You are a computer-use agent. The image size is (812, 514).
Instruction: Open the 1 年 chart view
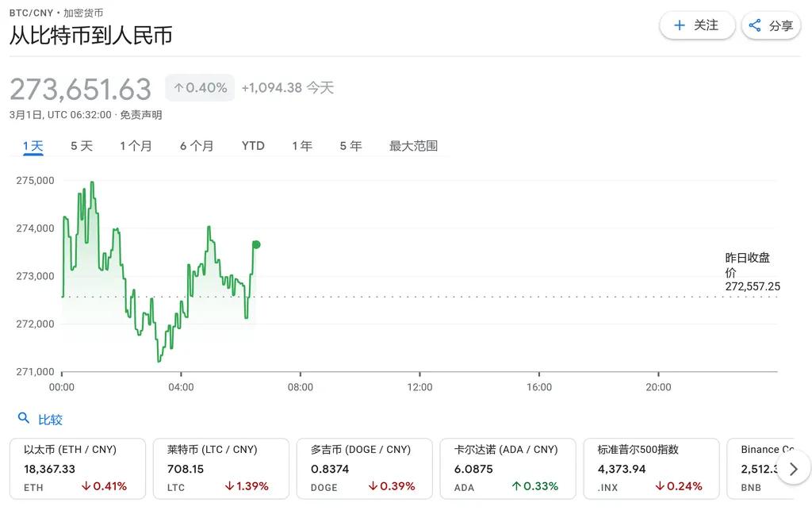coord(302,146)
